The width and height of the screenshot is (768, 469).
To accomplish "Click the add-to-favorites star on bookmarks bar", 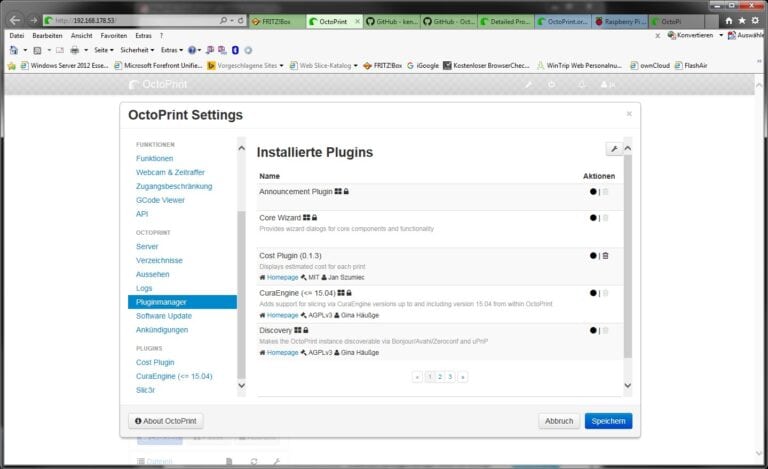I will (12, 66).
